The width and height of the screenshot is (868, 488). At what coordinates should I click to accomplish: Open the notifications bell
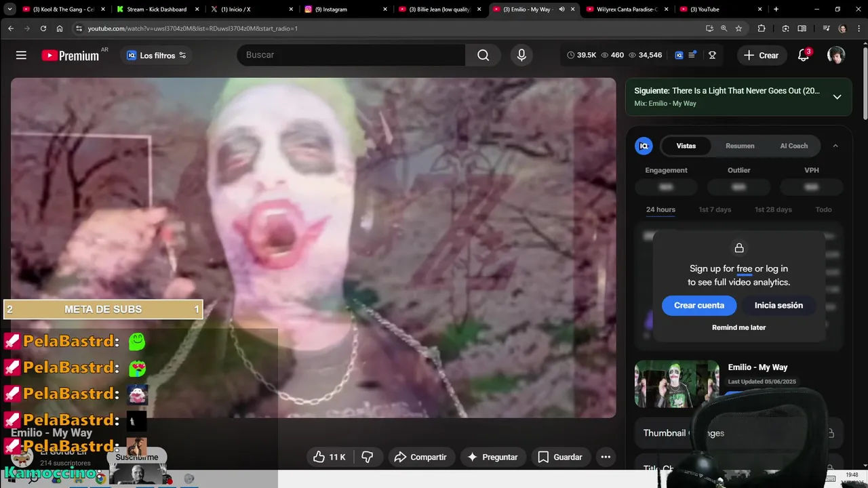coord(804,55)
